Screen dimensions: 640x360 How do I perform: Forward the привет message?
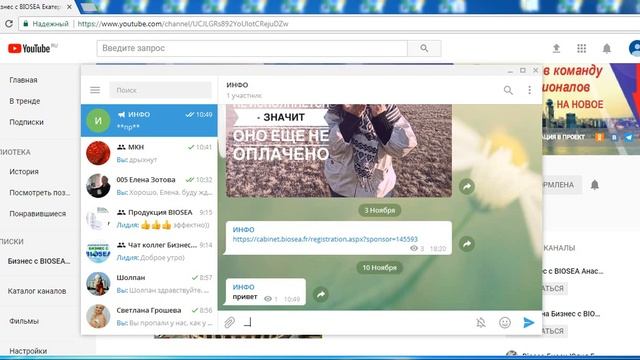point(321,294)
